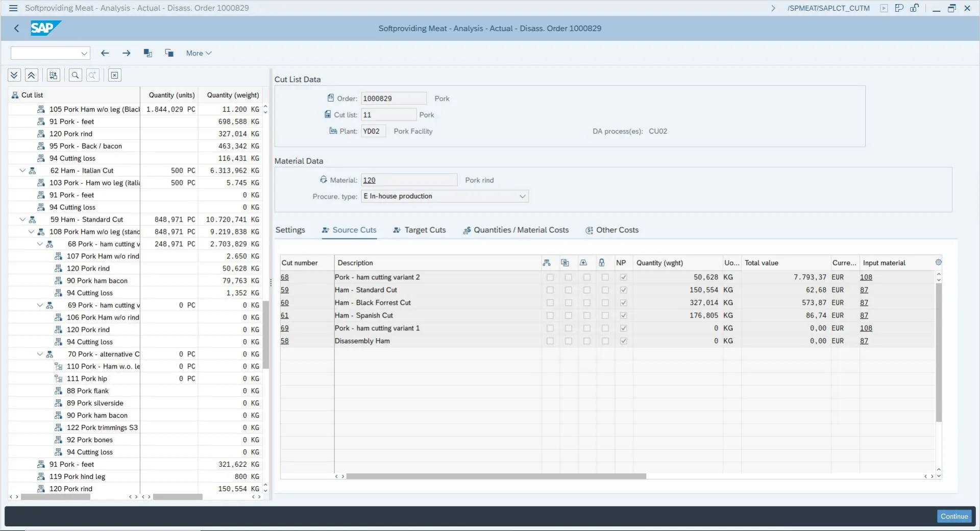Open the Quantities / Material Costs tab
This screenshot has width=980, height=531.
click(x=516, y=230)
